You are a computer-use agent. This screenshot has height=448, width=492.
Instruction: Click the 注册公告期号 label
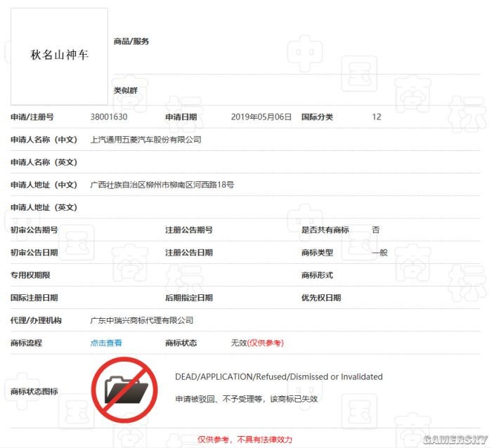[189, 230]
